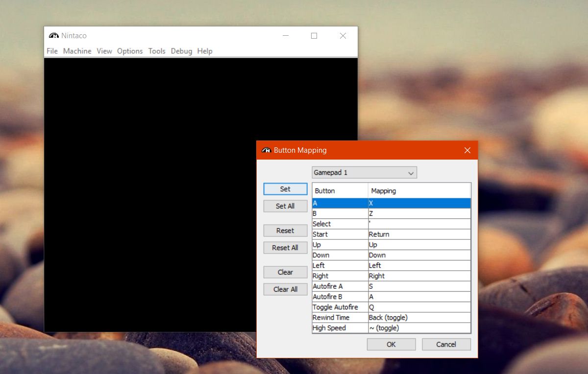Viewport: 588px width, 374px height.
Task: Click the Back (toggle) mapping cell
Action: point(419,318)
